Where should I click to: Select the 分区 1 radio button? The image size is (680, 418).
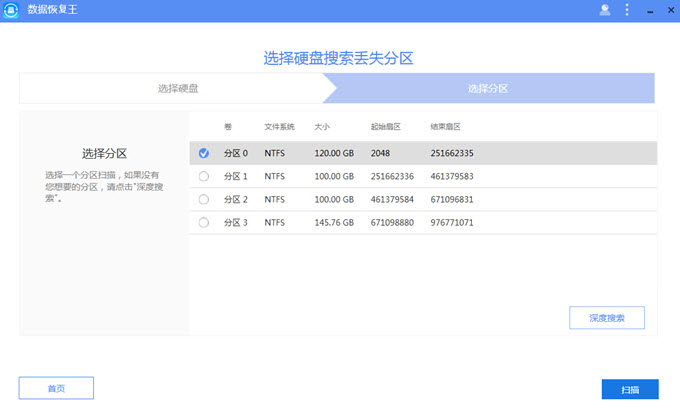tap(204, 176)
